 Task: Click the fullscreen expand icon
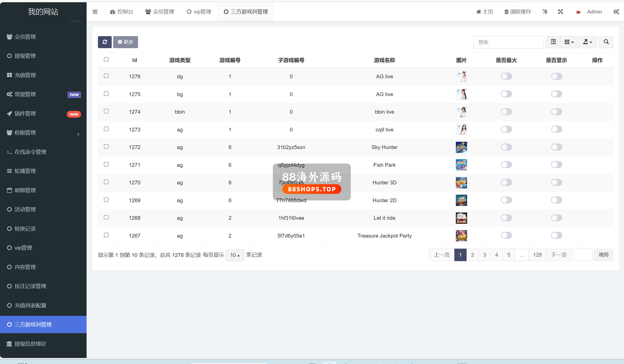(560, 12)
